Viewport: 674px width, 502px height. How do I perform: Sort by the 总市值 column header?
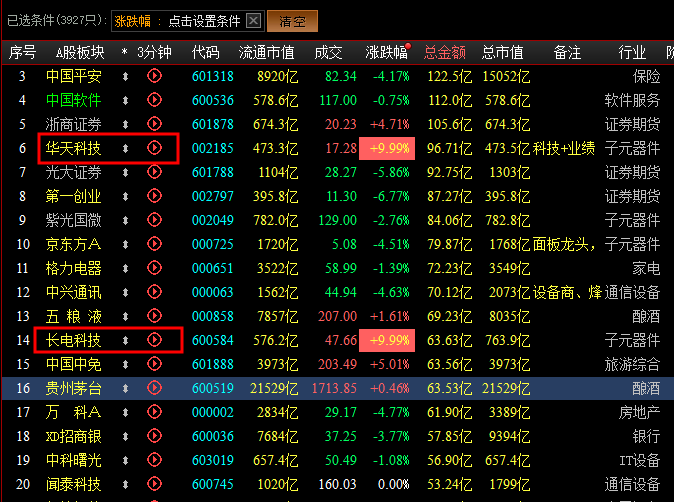click(x=502, y=52)
